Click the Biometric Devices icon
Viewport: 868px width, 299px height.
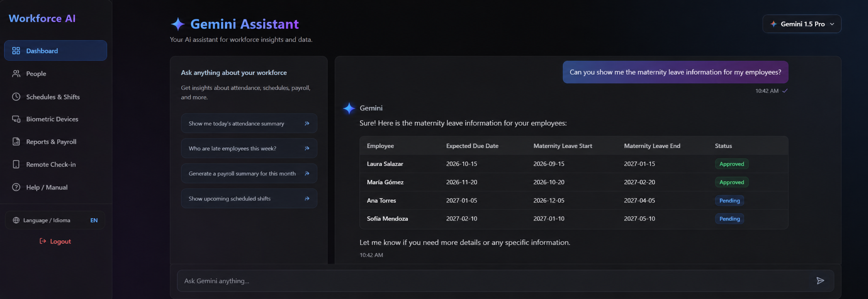tap(16, 119)
